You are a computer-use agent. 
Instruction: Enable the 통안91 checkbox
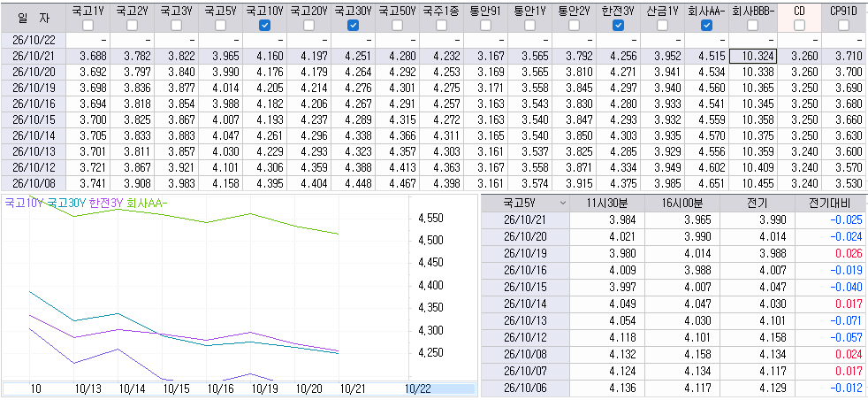[485, 25]
